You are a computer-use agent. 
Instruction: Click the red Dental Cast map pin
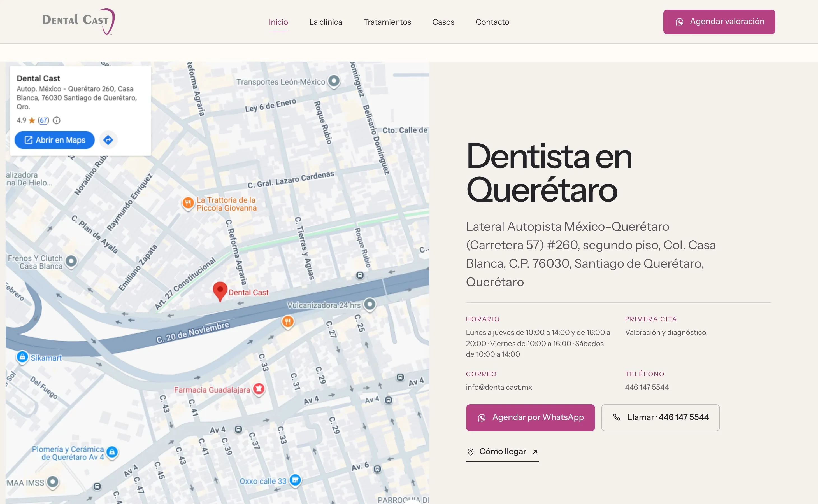click(x=220, y=291)
